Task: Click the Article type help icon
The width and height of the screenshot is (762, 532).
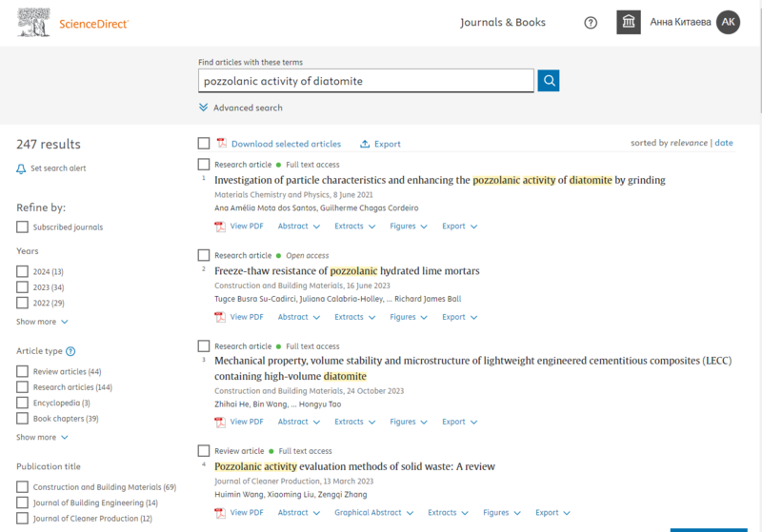Action: (x=70, y=351)
